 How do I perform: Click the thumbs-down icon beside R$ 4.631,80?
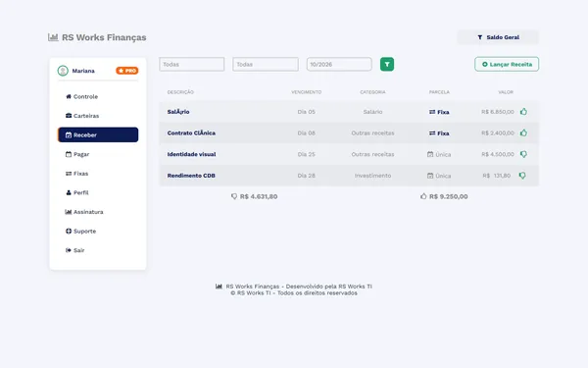(x=234, y=196)
